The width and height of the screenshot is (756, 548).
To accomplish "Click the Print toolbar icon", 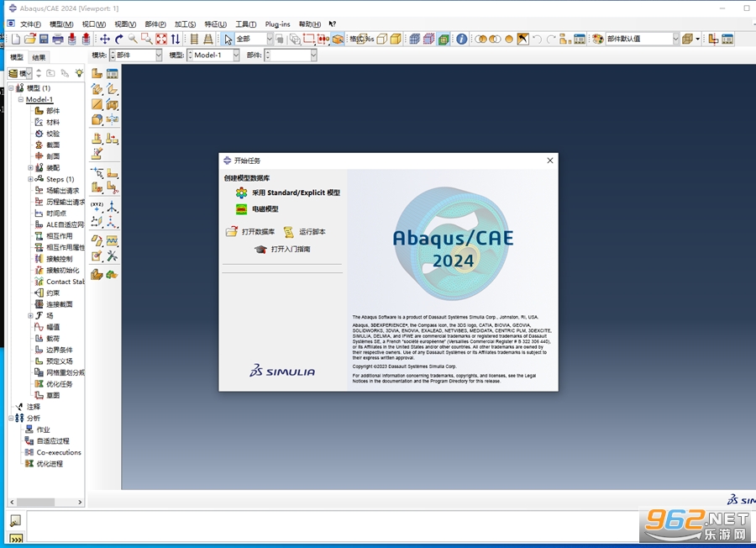I will tap(58, 39).
